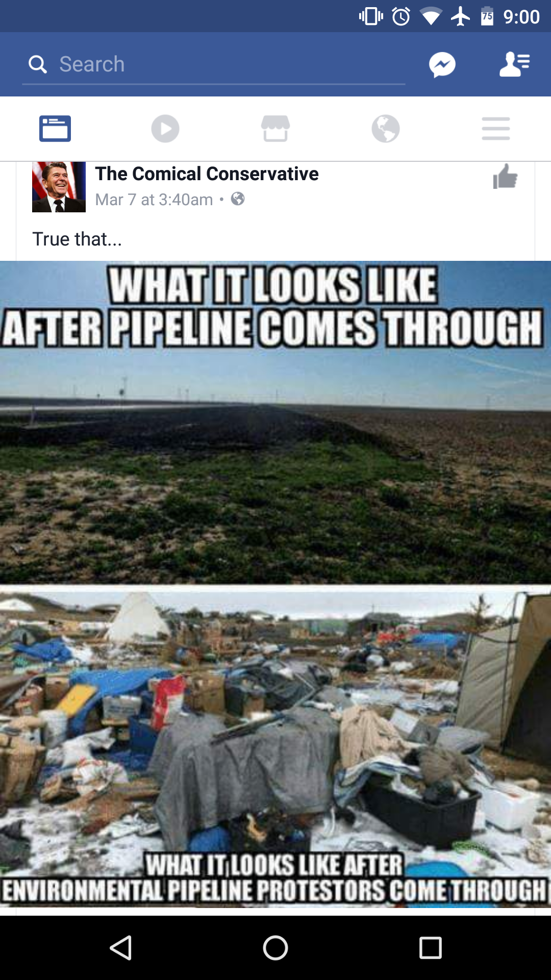Open the Notifications globe tab
This screenshot has height=980, width=551.
(386, 129)
